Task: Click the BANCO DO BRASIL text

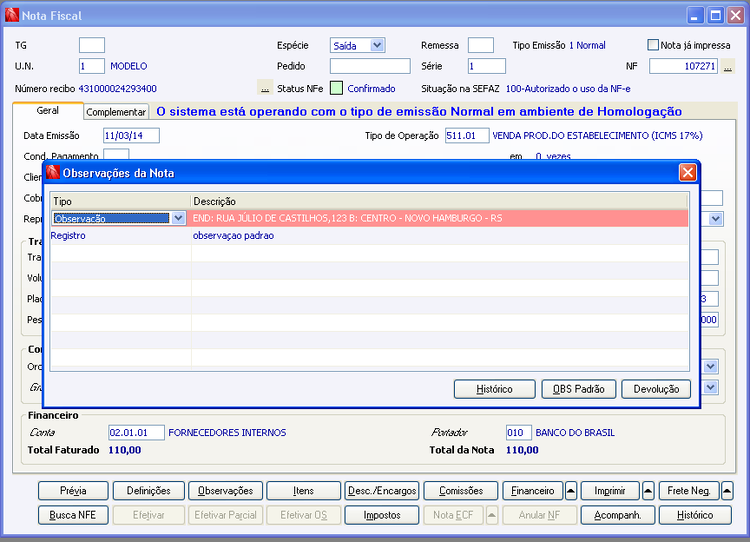Action: click(575, 432)
